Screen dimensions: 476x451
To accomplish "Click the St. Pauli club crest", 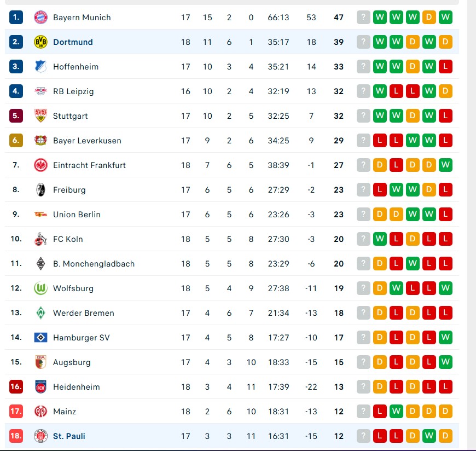I will [40, 436].
